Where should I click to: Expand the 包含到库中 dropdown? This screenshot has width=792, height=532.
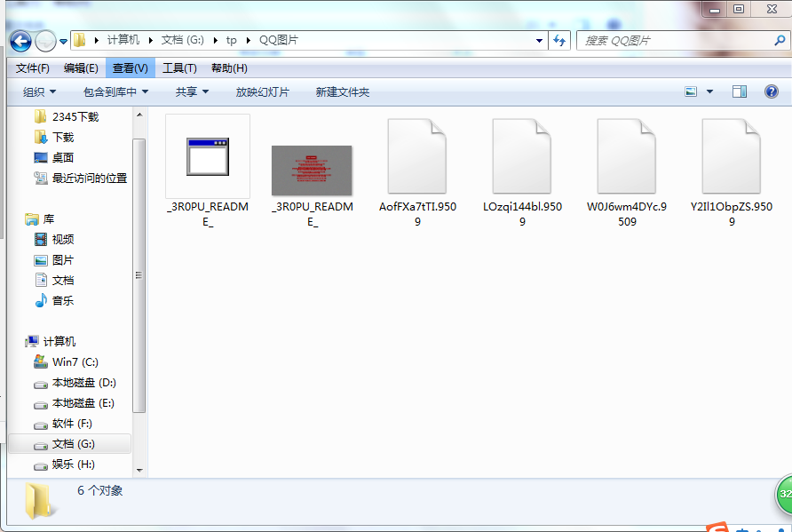click(x=115, y=92)
